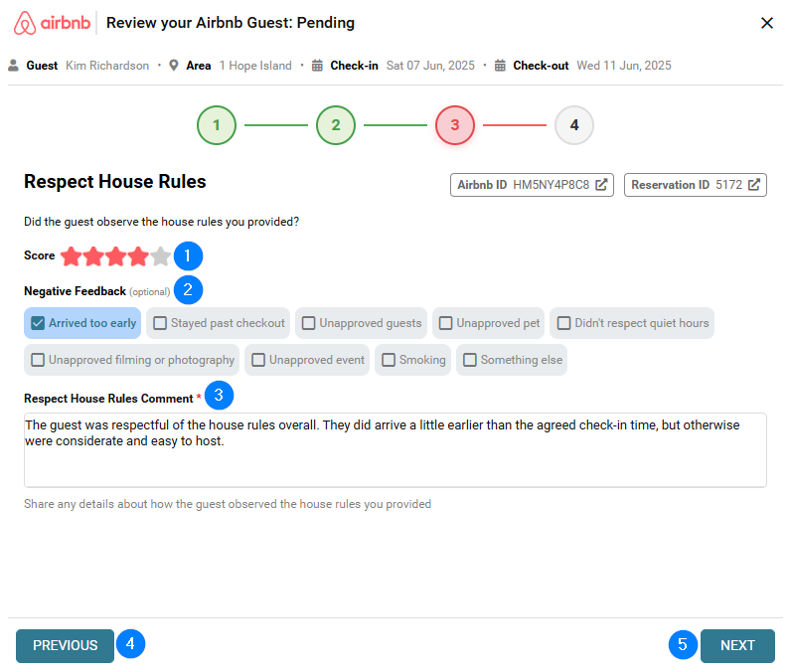The height and width of the screenshot is (672, 790).
Task: Enable the Smoking feedback checkbox
Action: coord(389,360)
